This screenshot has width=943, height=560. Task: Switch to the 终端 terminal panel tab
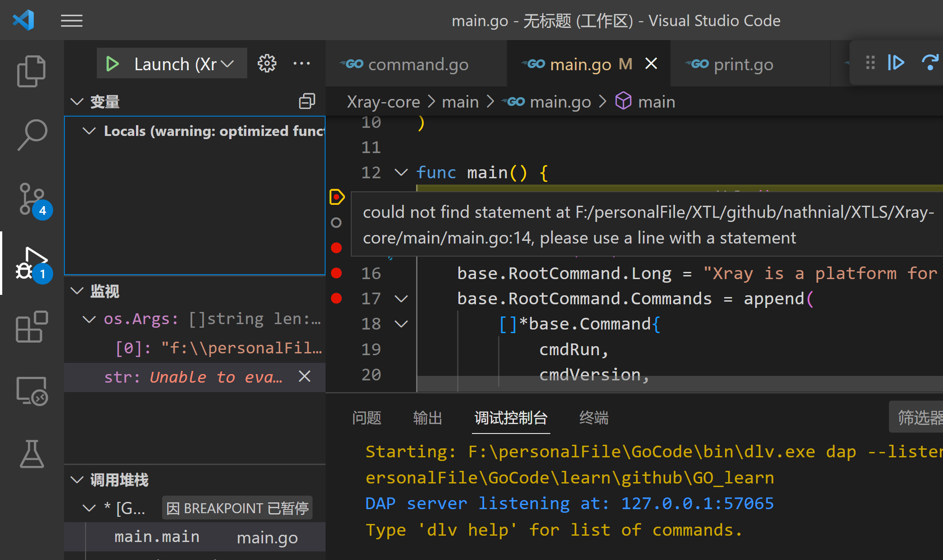tap(594, 418)
